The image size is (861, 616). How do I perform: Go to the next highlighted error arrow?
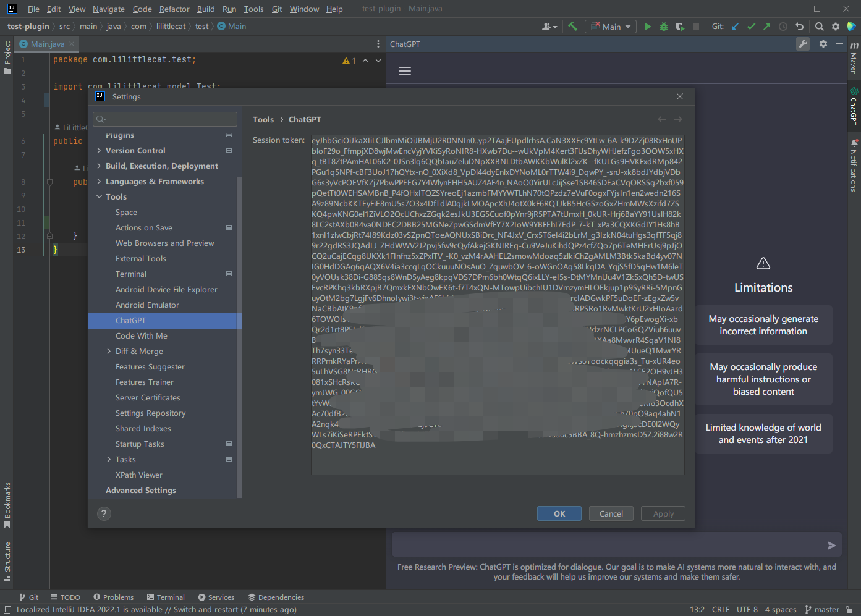[378, 61]
